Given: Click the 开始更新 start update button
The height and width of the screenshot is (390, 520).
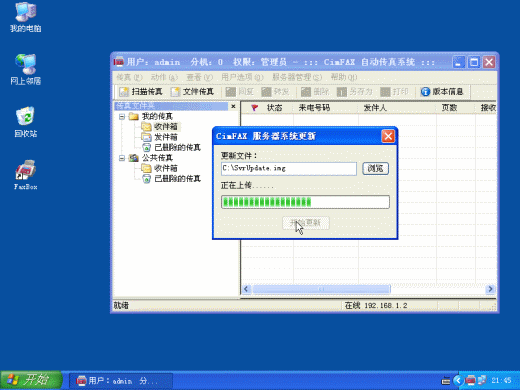Looking at the screenshot, I should click(306, 223).
